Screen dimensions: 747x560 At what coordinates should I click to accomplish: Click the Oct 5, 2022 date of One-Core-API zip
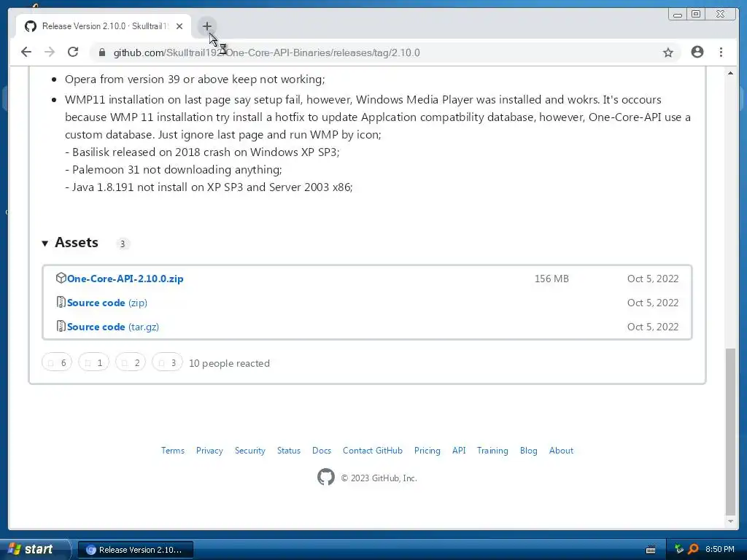pyautogui.click(x=653, y=279)
